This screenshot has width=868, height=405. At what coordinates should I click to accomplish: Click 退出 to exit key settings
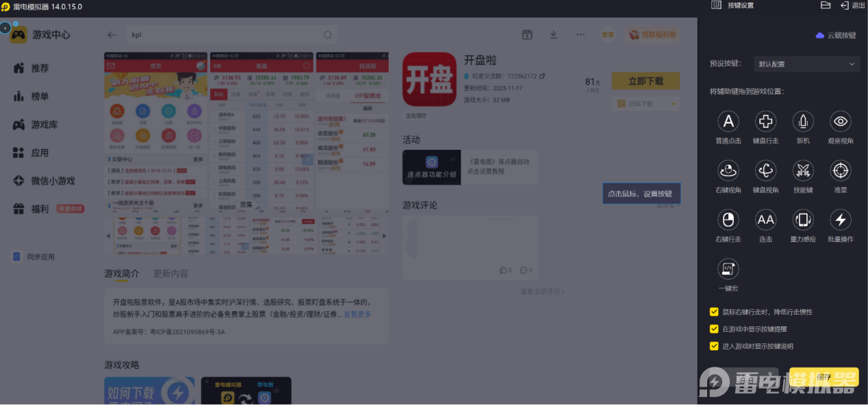click(x=853, y=5)
